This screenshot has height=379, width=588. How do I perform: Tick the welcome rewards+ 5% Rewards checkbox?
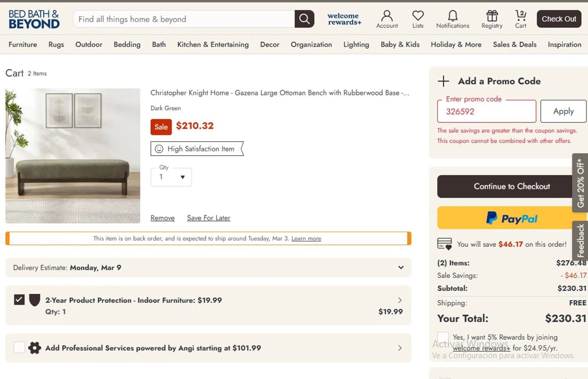(x=443, y=337)
